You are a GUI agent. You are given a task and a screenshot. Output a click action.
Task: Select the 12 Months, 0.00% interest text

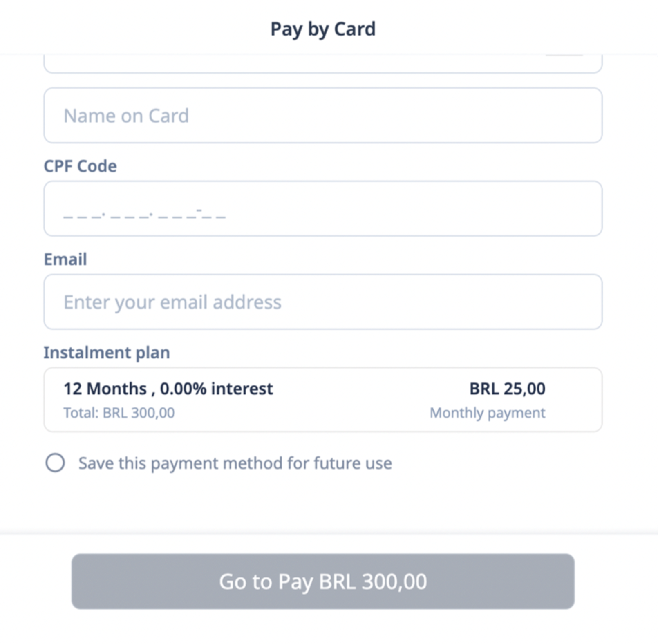tap(168, 389)
